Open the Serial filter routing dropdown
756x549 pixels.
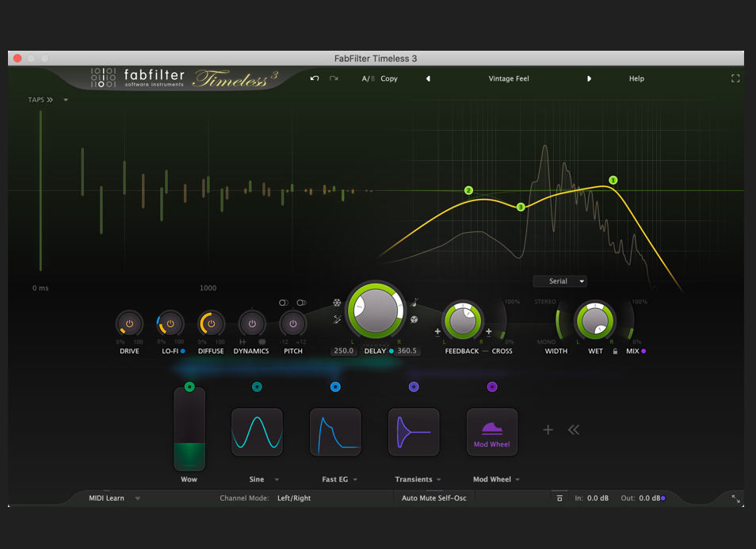560,281
